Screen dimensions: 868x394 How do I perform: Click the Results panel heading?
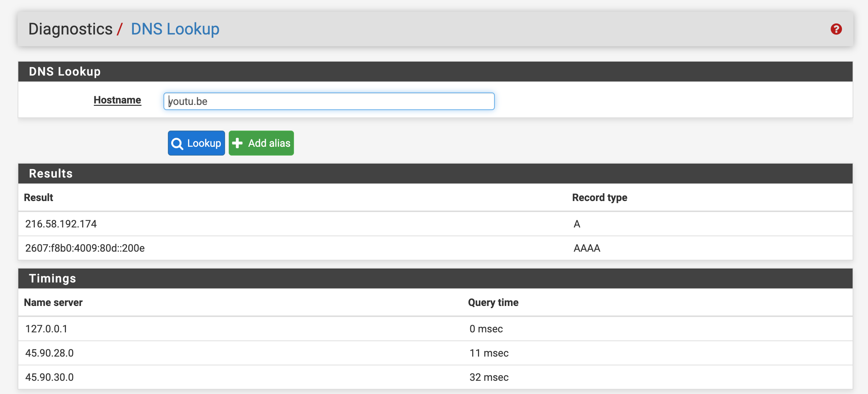[x=51, y=174]
